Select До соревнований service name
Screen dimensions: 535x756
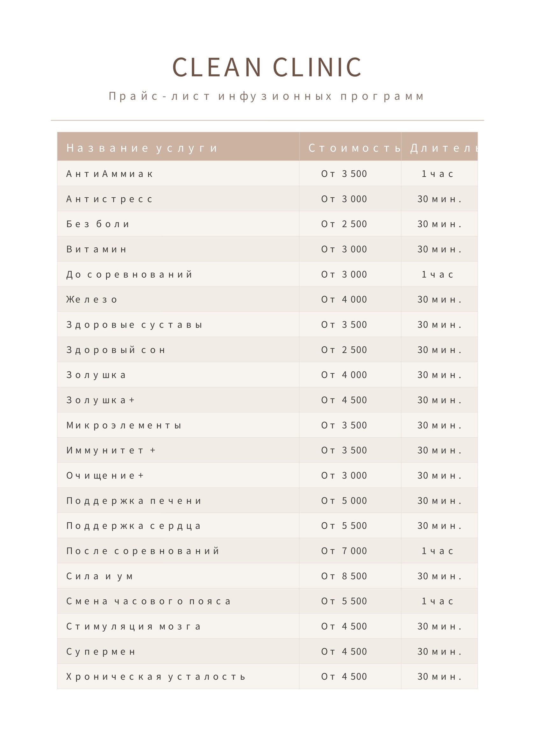click(130, 274)
